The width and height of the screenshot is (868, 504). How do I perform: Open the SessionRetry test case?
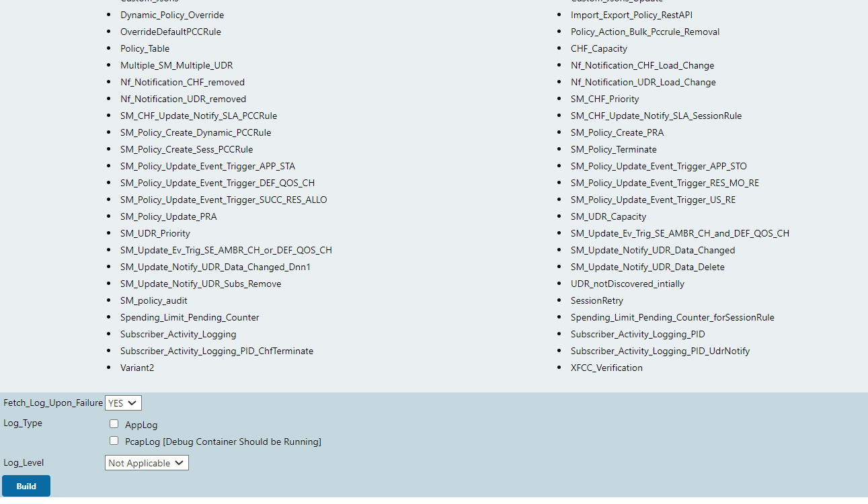[x=596, y=300]
